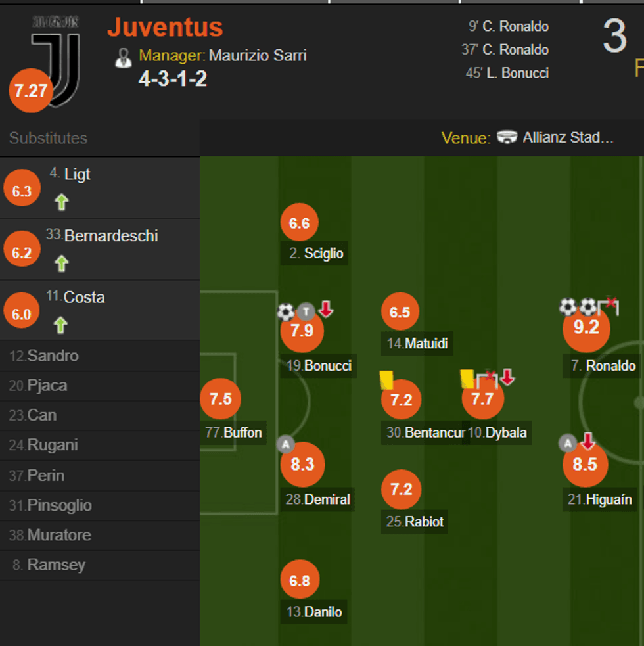Click the green sub-on arrow under Ligt

pyautogui.click(x=62, y=202)
